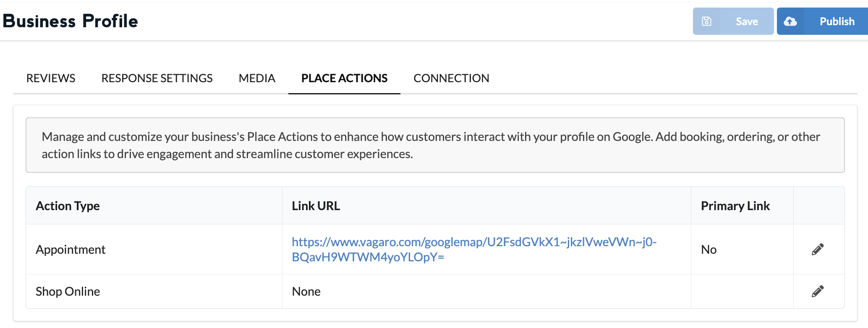Select the Appointment row label
The height and width of the screenshot is (328, 868).
[71, 250]
